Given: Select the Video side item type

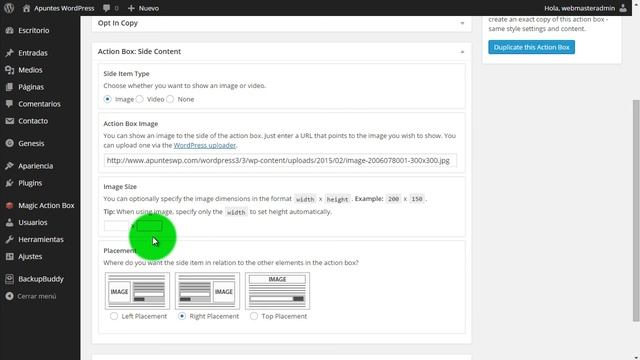Looking at the screenshot, I should (140, 99).
